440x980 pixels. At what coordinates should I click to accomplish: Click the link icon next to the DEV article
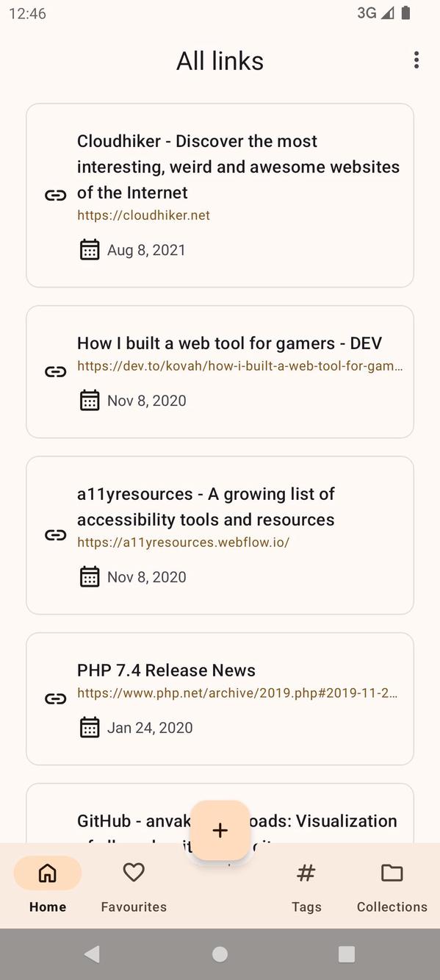55,371
